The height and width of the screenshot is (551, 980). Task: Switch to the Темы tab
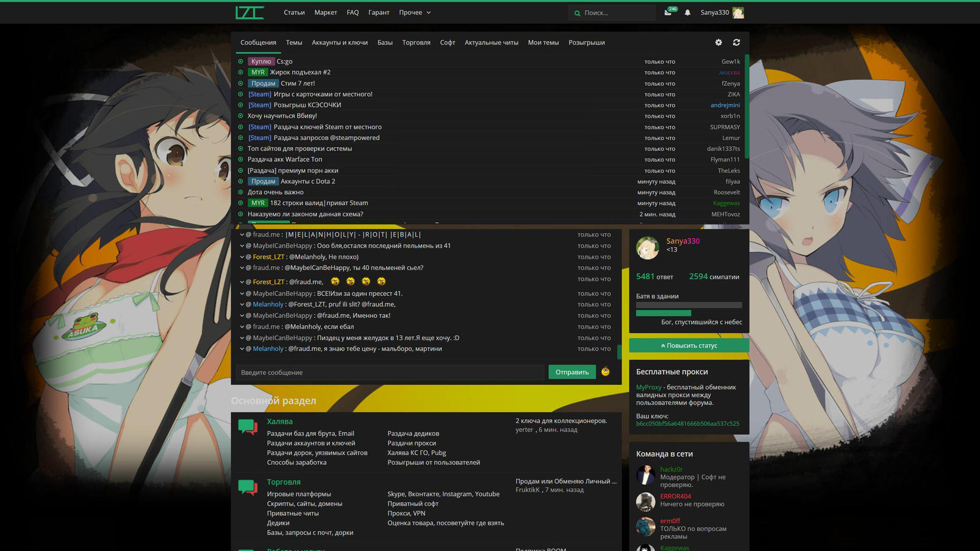click(294, 43)
